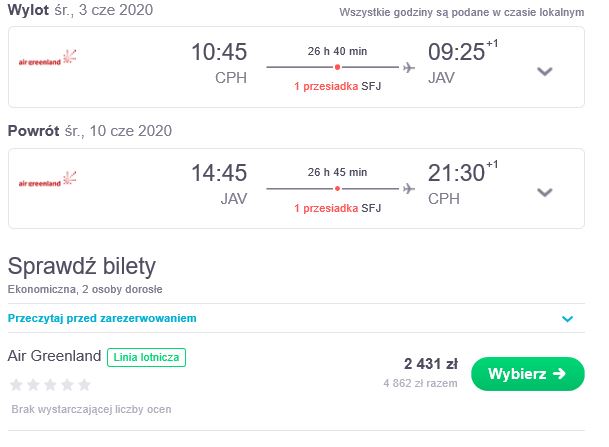This screenshot has height=447, width=609.
Task: Expand the outbound flight details chevron
Action: (545, 71)
